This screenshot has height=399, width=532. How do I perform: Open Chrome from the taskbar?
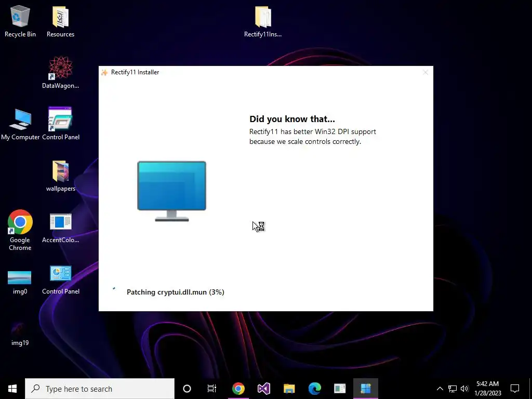[x=238, y=389]
